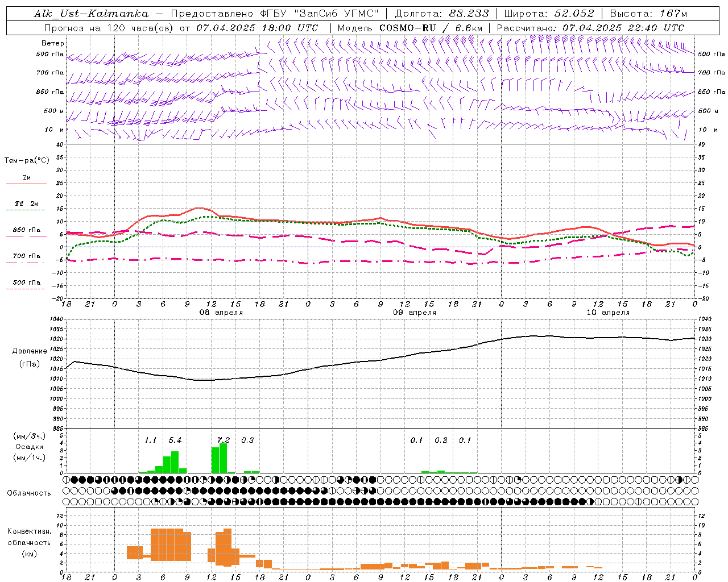This screenshot has width=728, height=582.
Task: Click the Давление pressure panel label
Action: (x=29, y=351)
